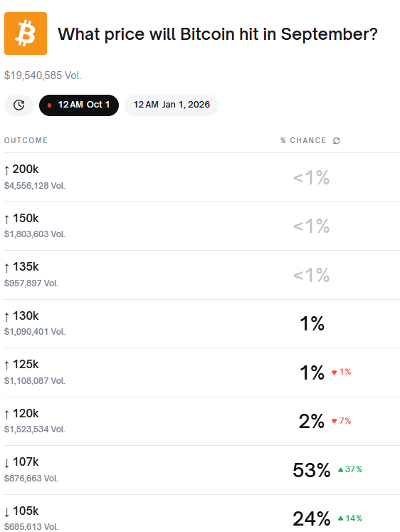Select the ↑ 120k outcome label

[21, 414]
